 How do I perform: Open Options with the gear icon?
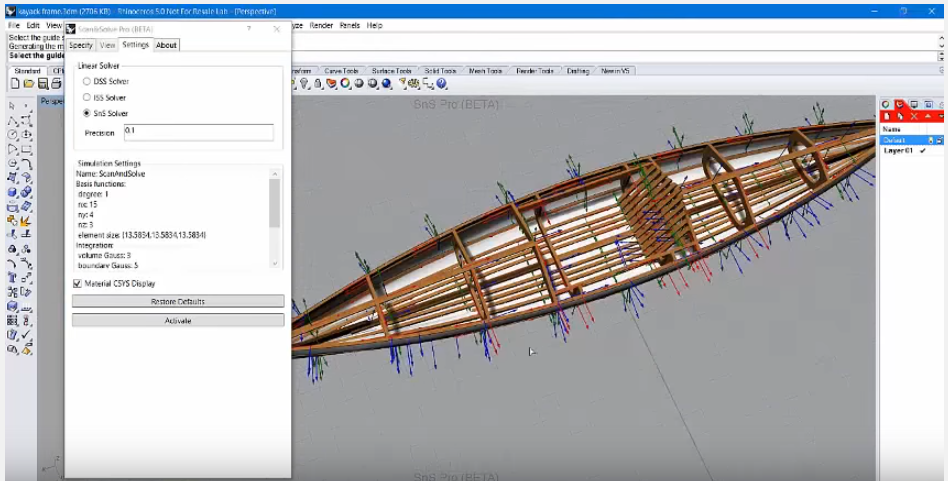click(415, 83)
